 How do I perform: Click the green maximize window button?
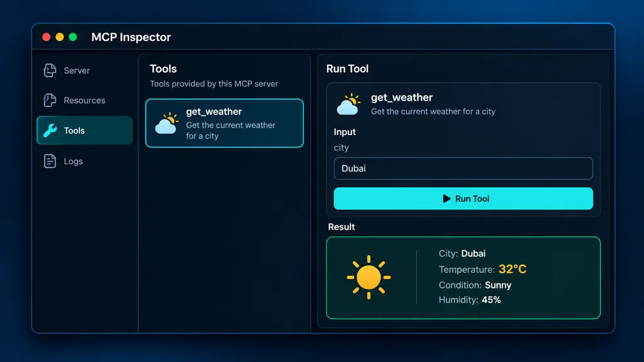pos(73,37)
